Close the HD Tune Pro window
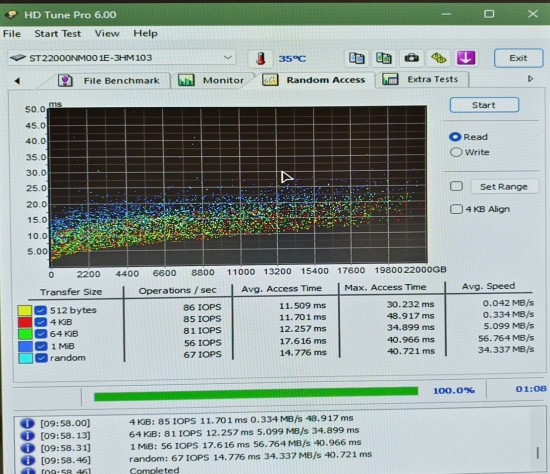This screenshot has height=474, width=550. (533, 14)
